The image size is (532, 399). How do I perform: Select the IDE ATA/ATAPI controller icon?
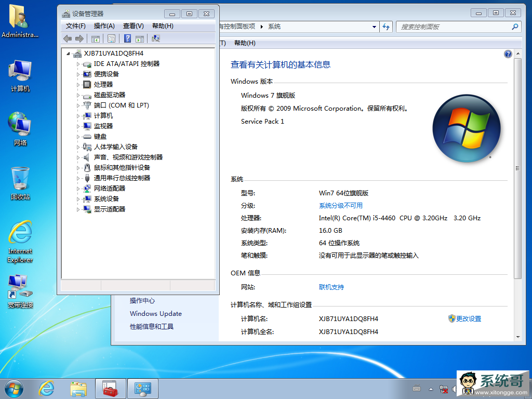pyautogui.click(x=87, y=64)
